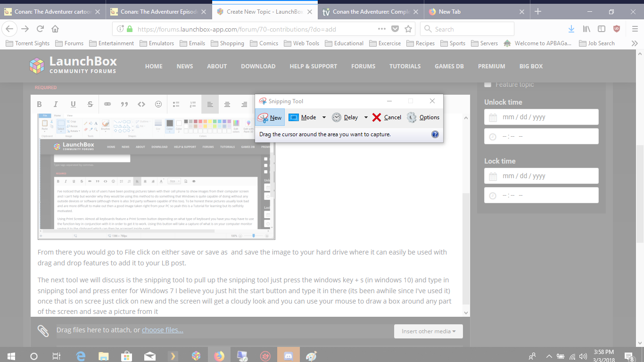
Task: Switch to the Conan: The Adventurer Episode tab
Action: [x=159, y=12]
